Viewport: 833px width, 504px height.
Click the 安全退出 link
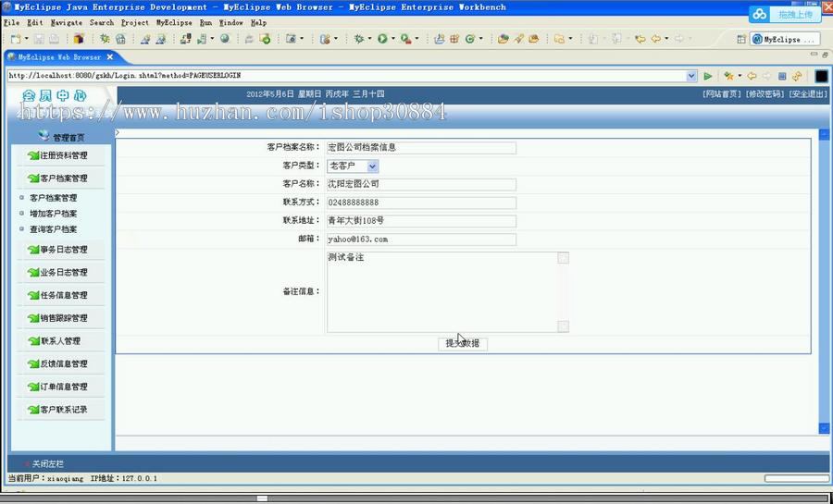pyautogui.click(x=807, y=94)
